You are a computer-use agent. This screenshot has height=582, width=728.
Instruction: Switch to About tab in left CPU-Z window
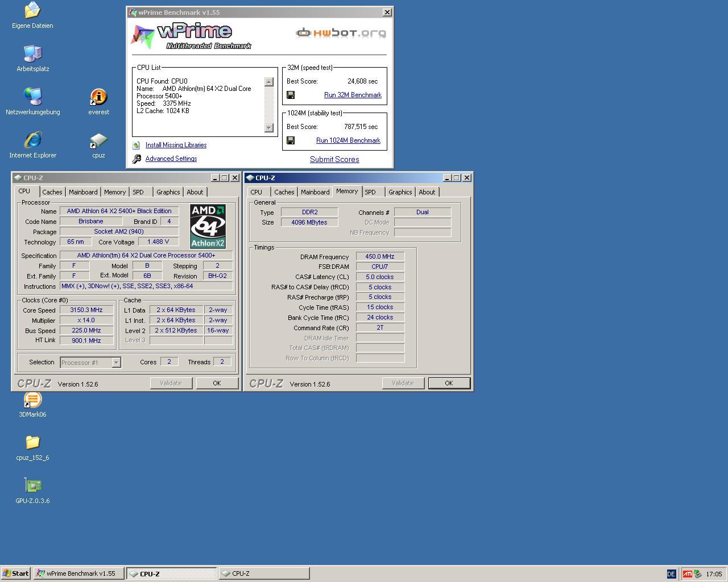pyautogui.click(x=195, y=192)
